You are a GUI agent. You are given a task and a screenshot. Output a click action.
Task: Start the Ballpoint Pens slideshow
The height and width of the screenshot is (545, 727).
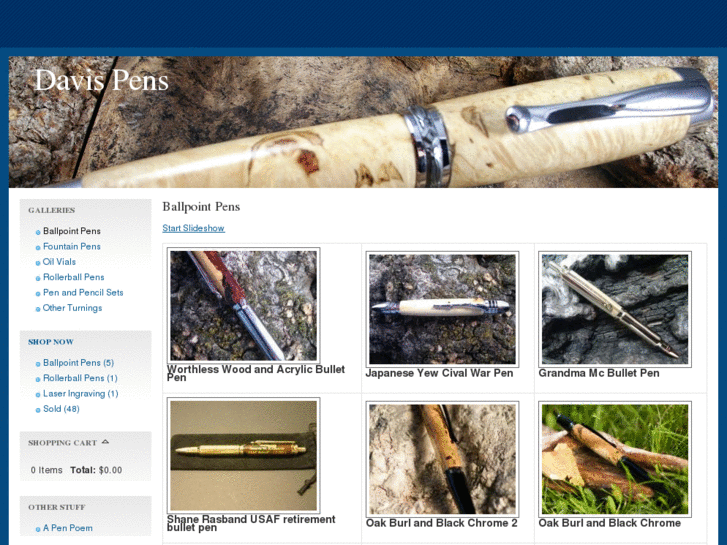(193, 228)
